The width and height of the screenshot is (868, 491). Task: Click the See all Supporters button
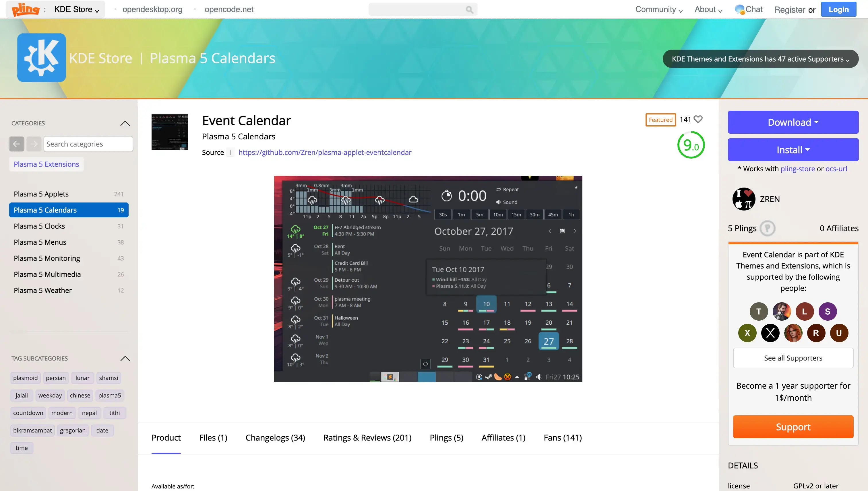793,358
